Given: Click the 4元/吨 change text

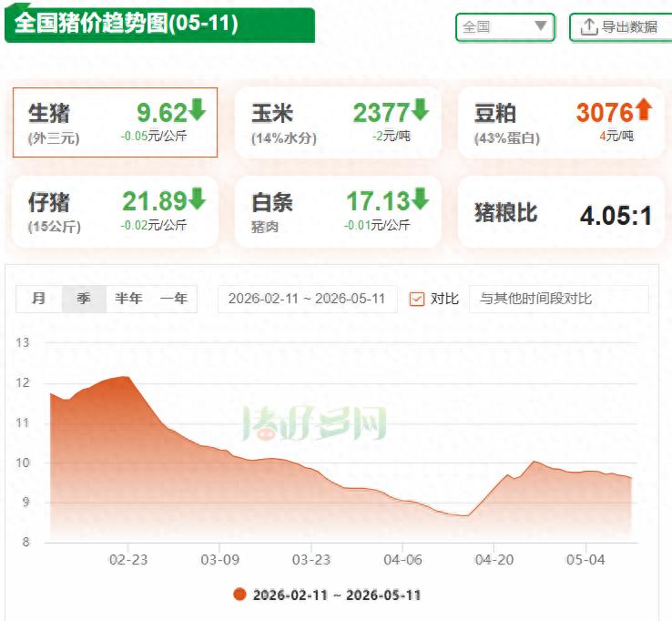Looking at the screenshot, I should (616, 137).
